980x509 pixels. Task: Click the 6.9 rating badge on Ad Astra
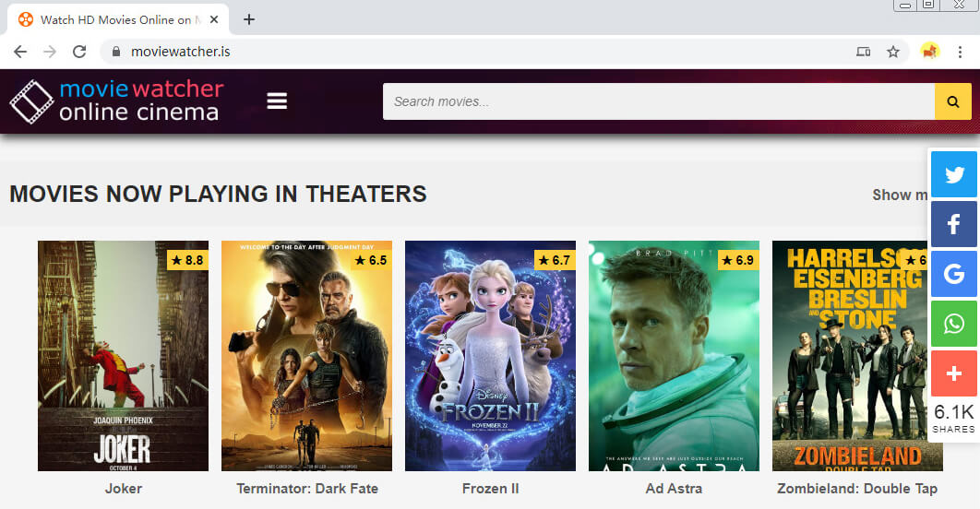point(738,260)
